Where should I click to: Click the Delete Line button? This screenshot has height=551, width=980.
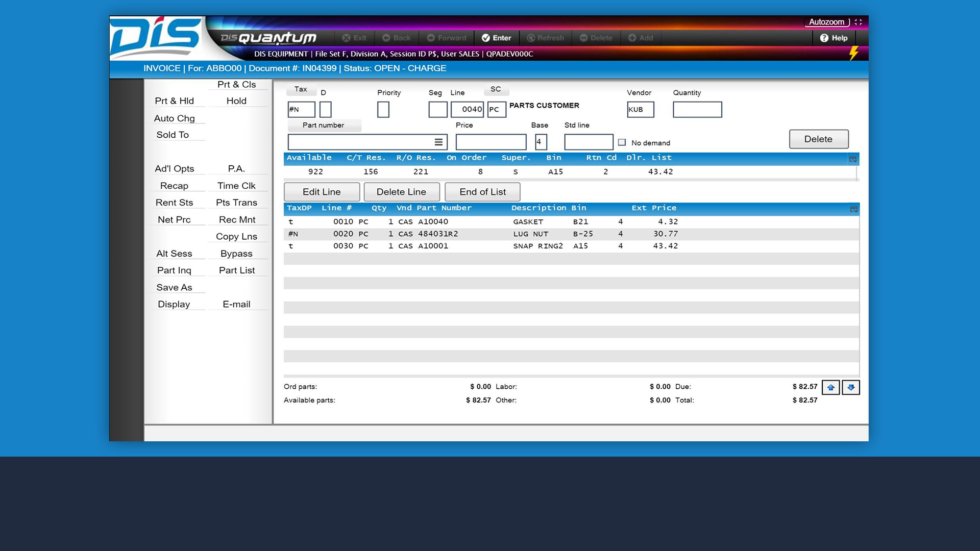click(401, 192)
